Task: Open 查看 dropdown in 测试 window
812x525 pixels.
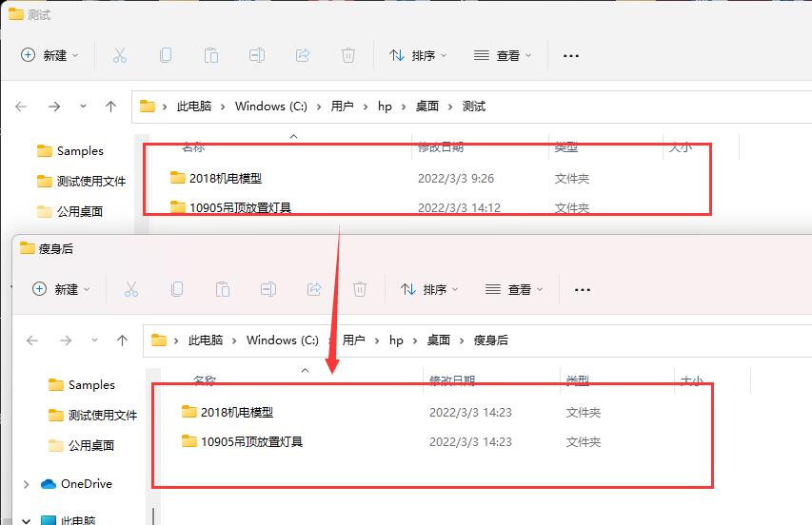Action: point(503,55)
